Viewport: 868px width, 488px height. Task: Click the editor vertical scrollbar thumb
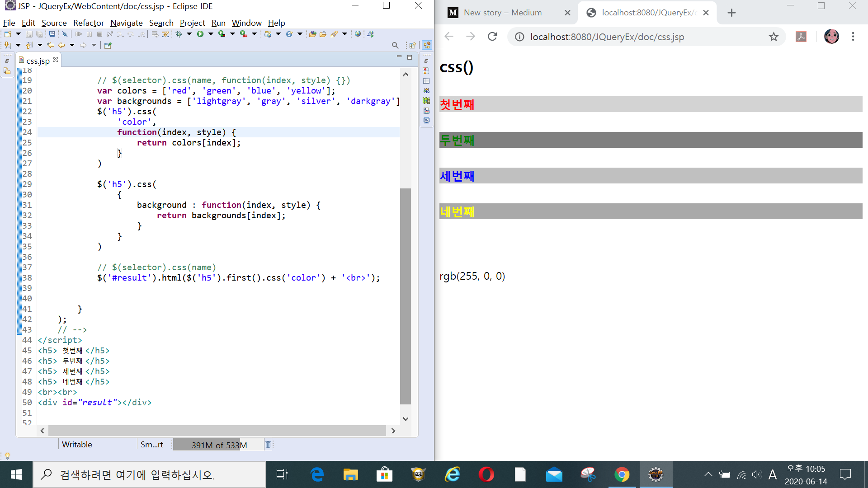[406, 296]
